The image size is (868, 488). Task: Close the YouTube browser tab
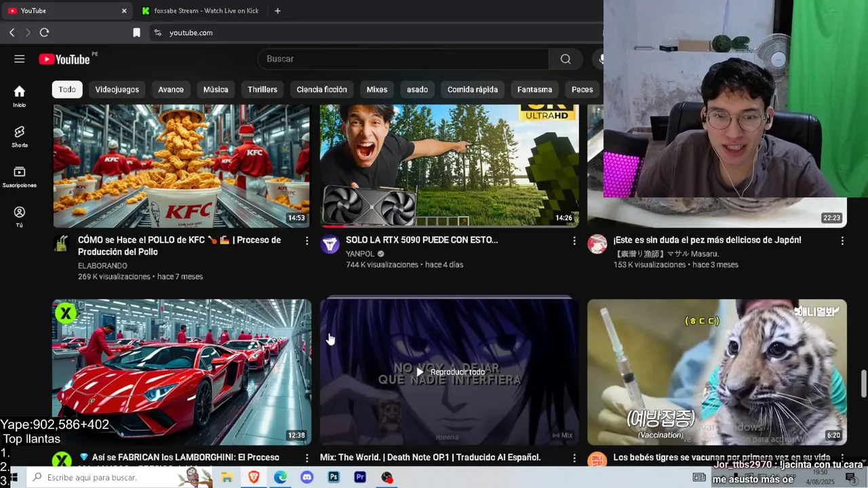[124, 11]
